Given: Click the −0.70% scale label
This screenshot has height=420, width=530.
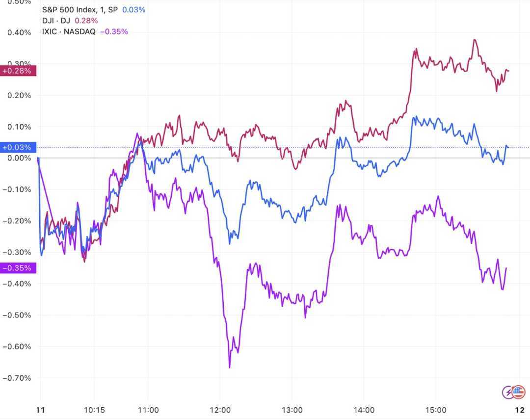Looking at the screenshot, I should [x=17, y=378].
